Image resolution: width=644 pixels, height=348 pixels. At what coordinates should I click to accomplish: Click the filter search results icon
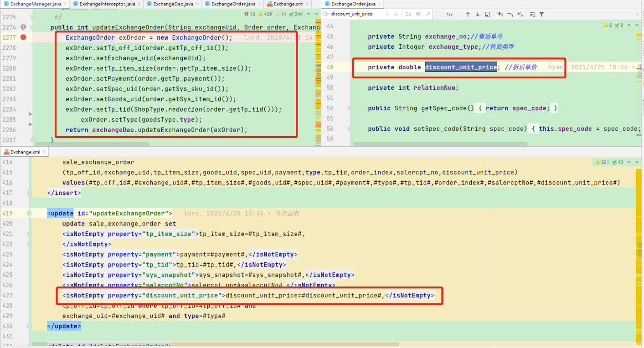click(x=541, y=14)
